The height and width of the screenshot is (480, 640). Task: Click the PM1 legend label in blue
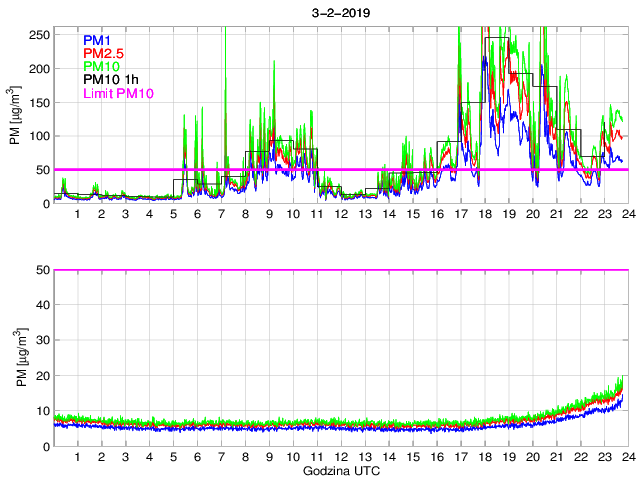point(96,41)
